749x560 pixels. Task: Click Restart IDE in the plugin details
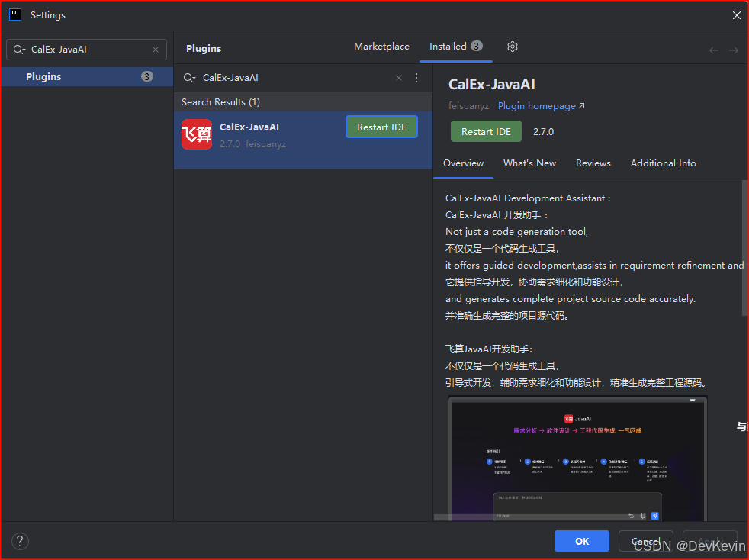[486, 131]
